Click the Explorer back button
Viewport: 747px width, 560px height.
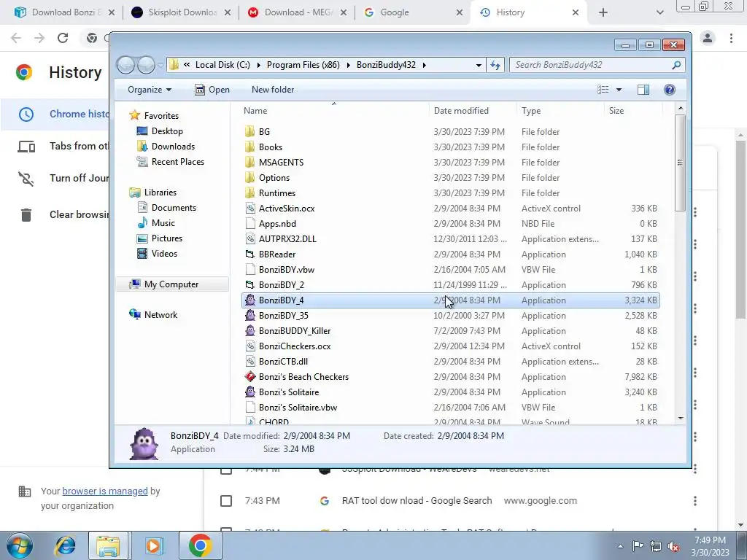coord(125,65)
